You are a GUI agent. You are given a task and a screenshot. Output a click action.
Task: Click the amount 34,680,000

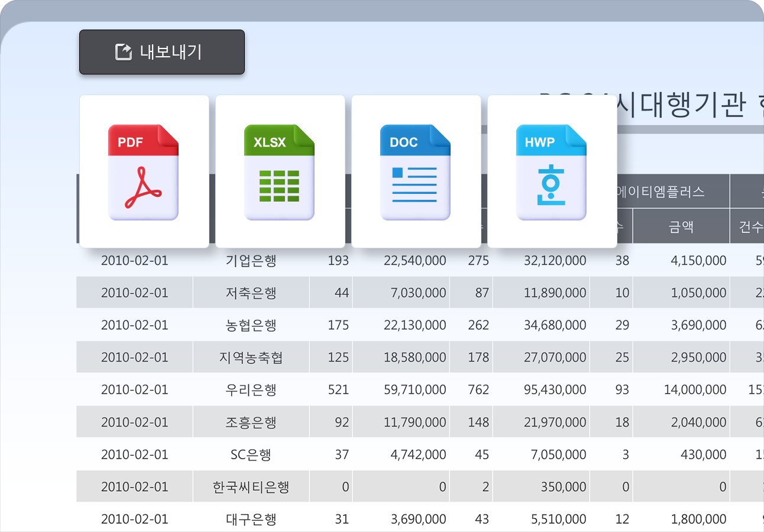tap(555, 326)
